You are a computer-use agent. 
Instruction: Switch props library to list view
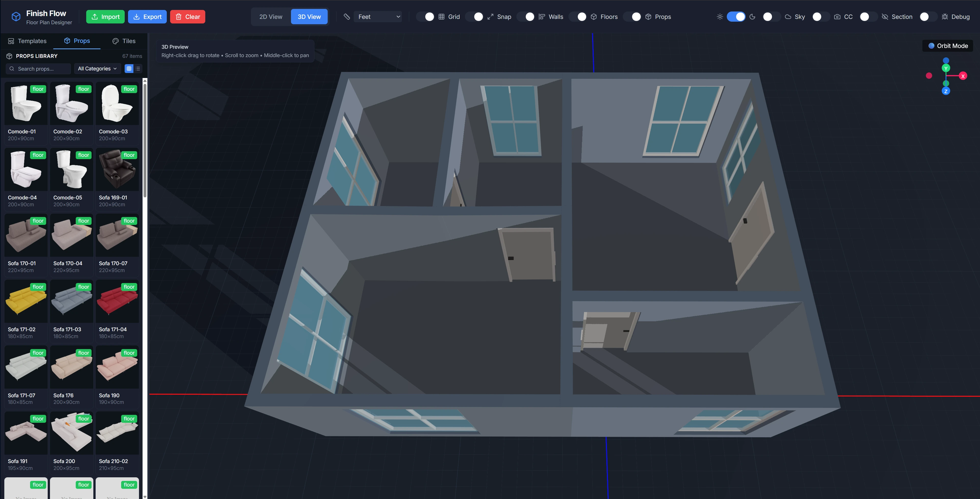(x=138, y=69)
